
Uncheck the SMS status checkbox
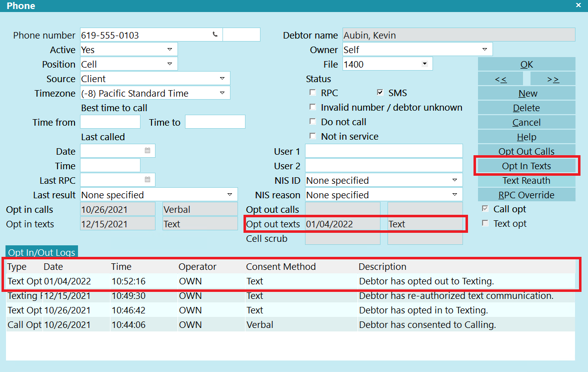click(380, 92)
